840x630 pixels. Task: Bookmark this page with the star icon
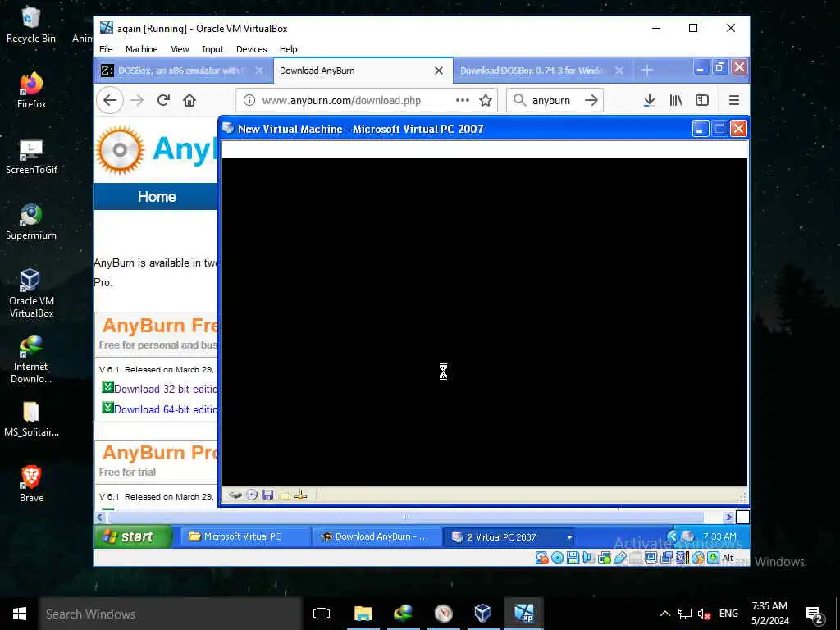(486, 100)
